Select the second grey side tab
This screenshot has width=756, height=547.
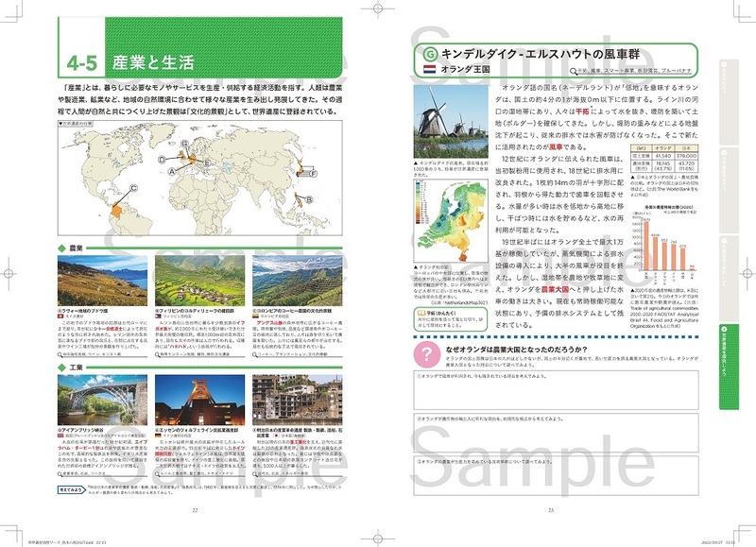click(729, 189)
